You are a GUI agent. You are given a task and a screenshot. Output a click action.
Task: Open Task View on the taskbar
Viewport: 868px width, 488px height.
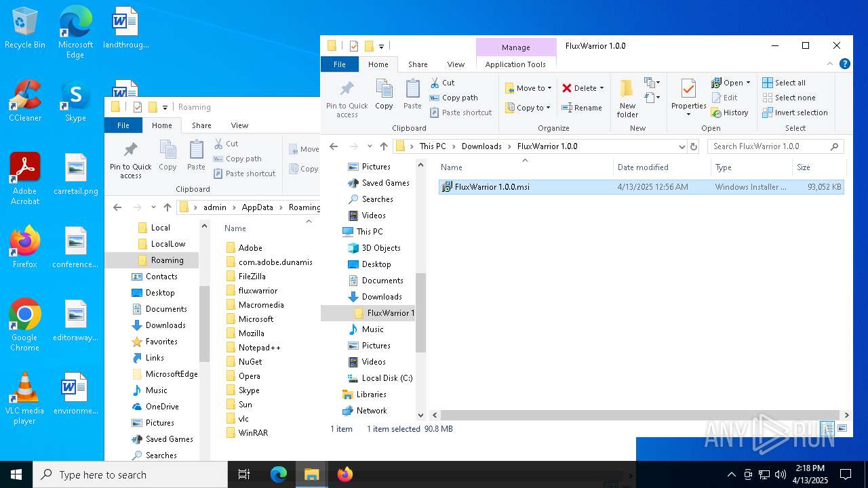(244, 474)
